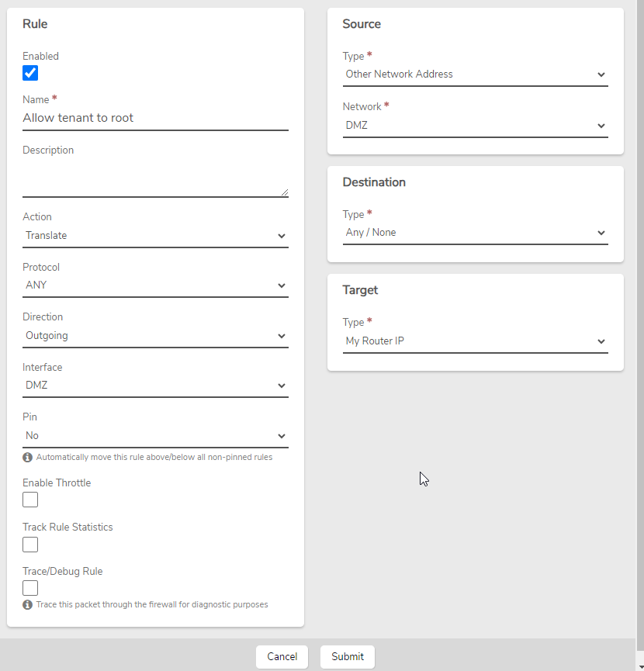
Task: Click 'Trace this packet through the firewall' text
Action: click(152, 604)
